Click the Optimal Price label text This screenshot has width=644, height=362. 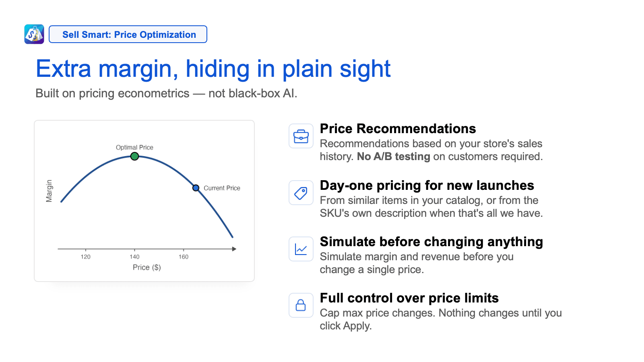pos(134,147)
